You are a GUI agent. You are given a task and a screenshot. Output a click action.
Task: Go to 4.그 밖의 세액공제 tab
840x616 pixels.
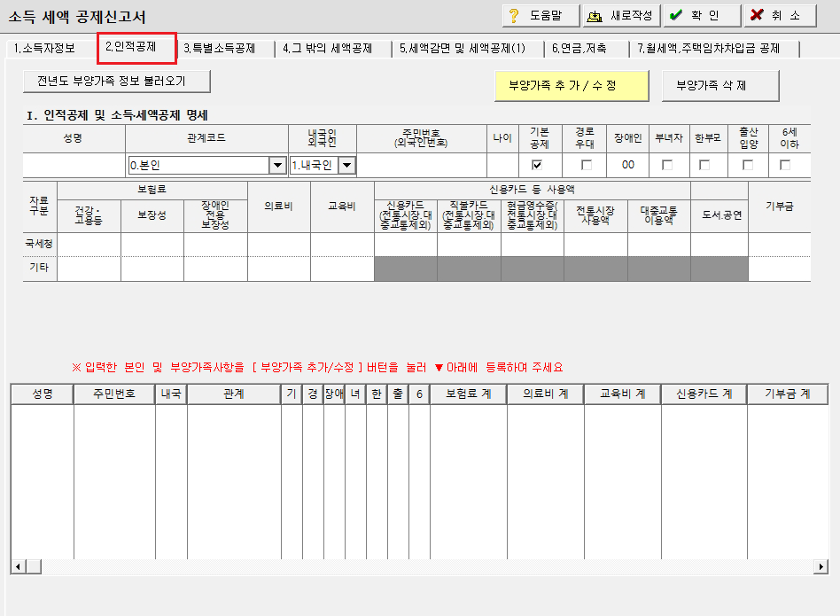point(327,48)
